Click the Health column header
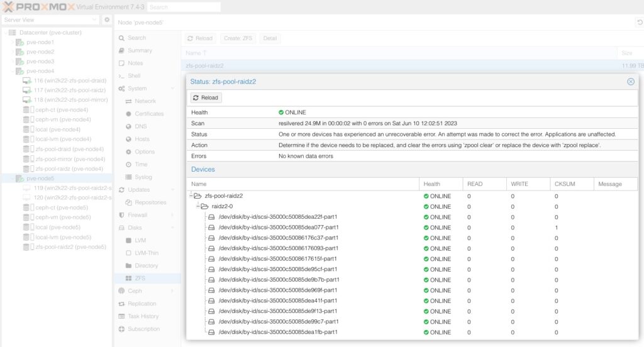This screenshot has width=644, height=347. click(x=441, y=184)
